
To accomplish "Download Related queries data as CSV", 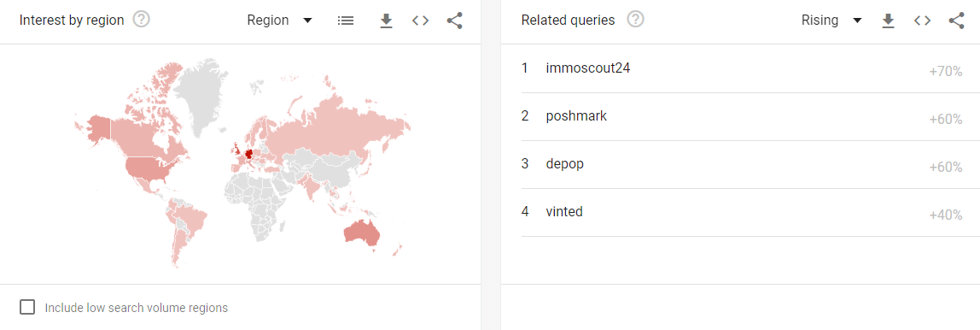I will (x=888, y=21).
